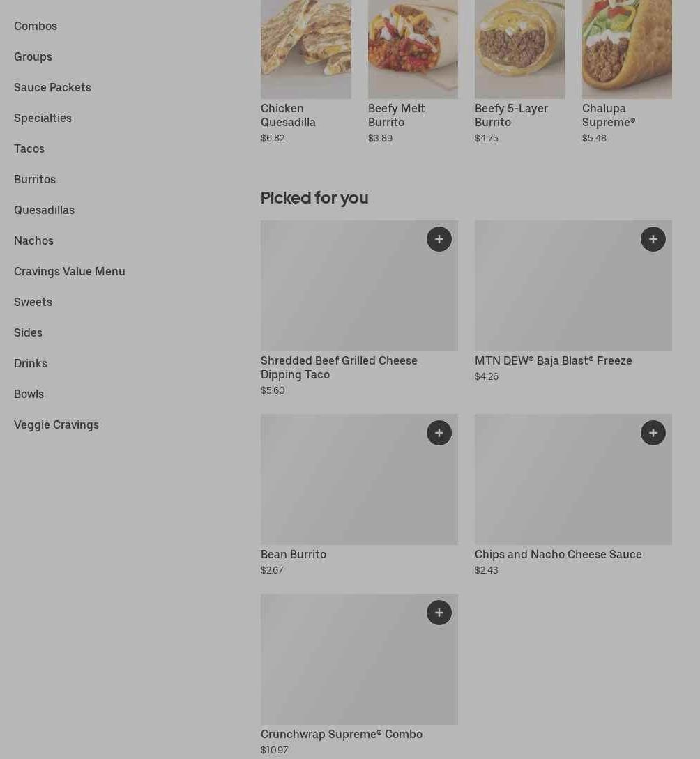Open MTN DEW Baja Blast Freeze title
Viewport: 700px width, 759px height.
tap(553, 360)
